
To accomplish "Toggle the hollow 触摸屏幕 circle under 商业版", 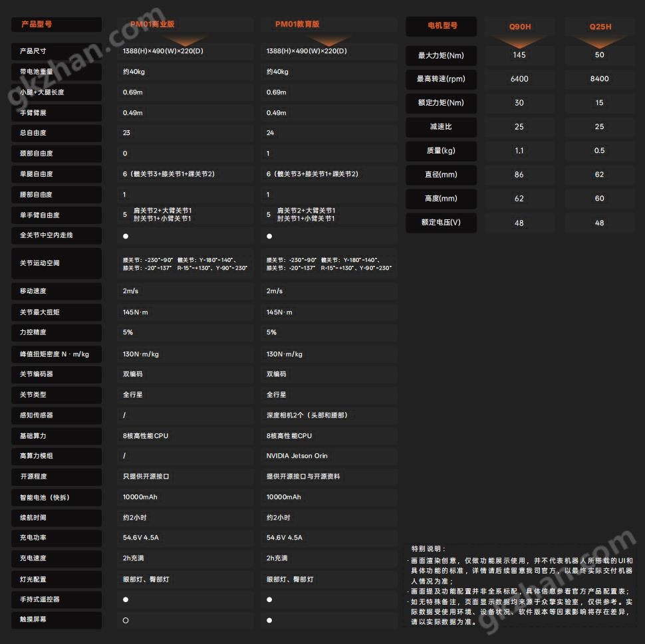I will 126,620.
